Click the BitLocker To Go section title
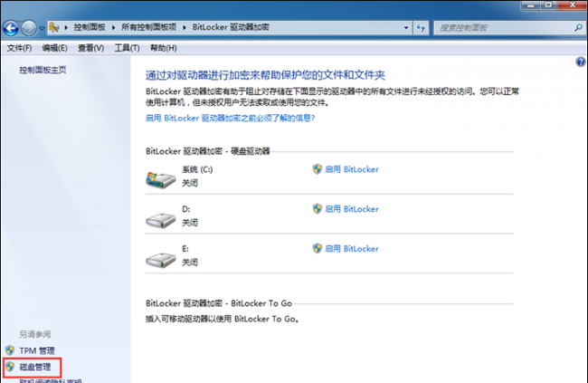The image size is (588, 383). tap(219, 303)
